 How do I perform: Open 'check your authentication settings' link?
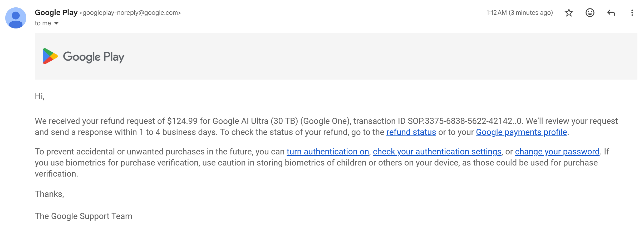click(437, 152)
